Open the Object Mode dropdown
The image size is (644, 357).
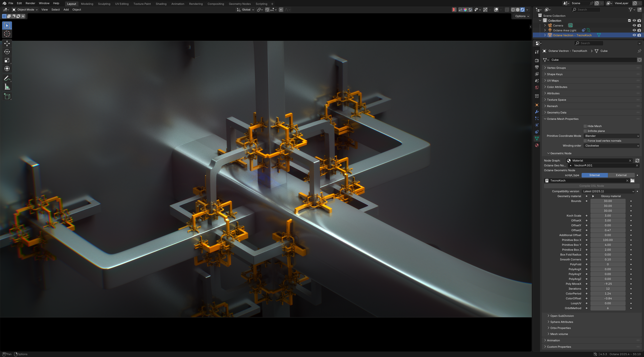[25, 10]
